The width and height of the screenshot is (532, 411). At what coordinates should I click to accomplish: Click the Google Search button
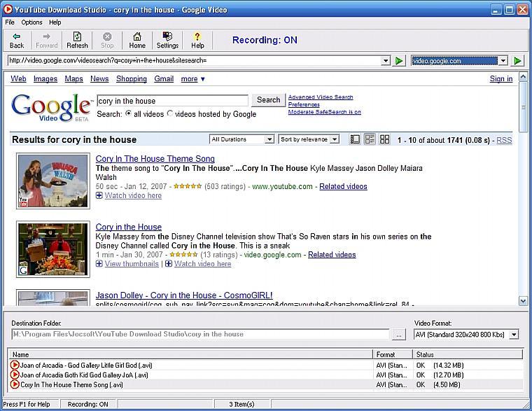[x=268, y=100]
